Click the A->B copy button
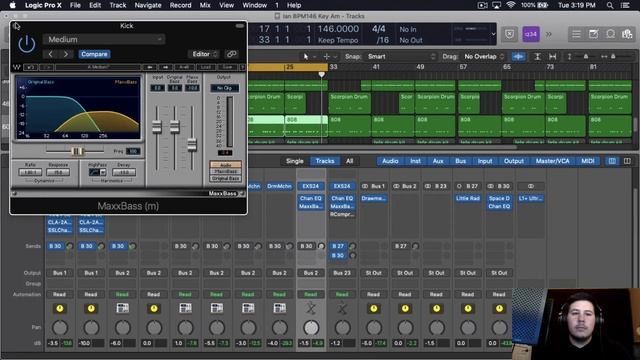Viewport: 640px width, 360px height. click(x=184, y=67)
